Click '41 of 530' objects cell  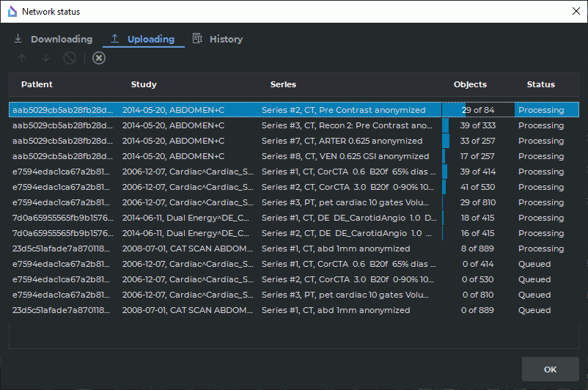click(478, 187)
